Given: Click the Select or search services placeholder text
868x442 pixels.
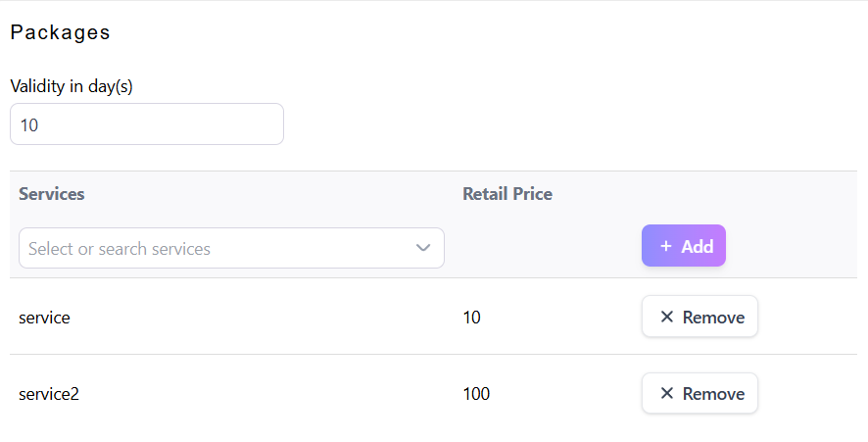Looking at the screenshot, I should 120,249.
